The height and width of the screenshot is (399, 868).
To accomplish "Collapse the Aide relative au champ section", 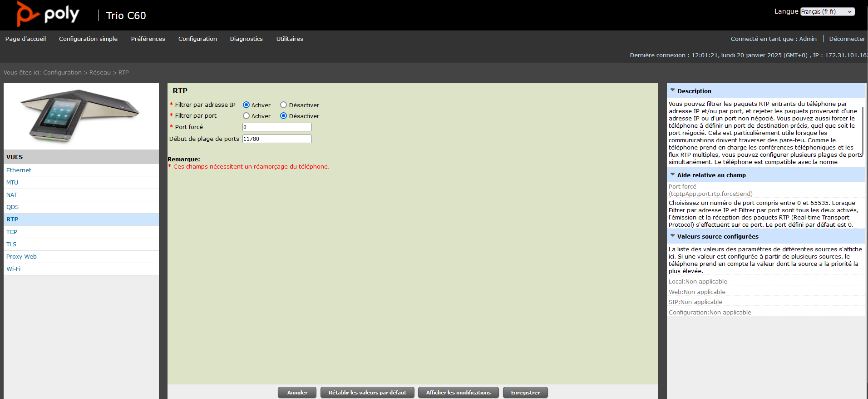I will (x=673, y=175).
